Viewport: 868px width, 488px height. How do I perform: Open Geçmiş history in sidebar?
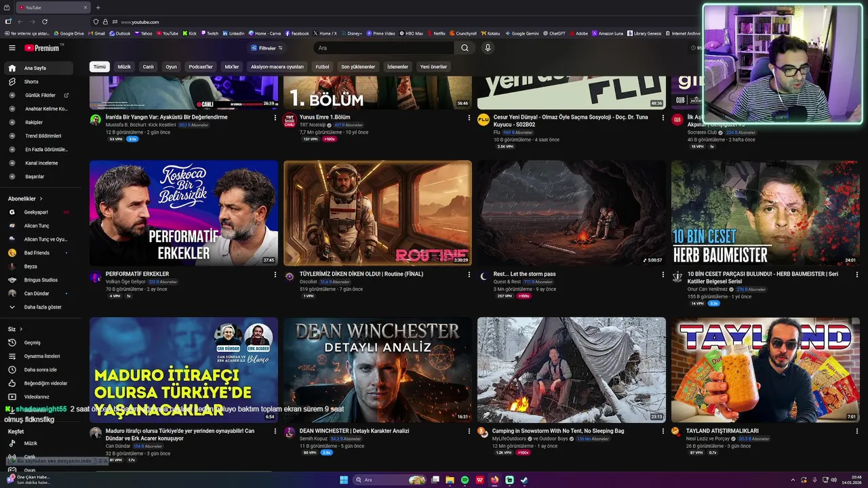tap(38, 342)
